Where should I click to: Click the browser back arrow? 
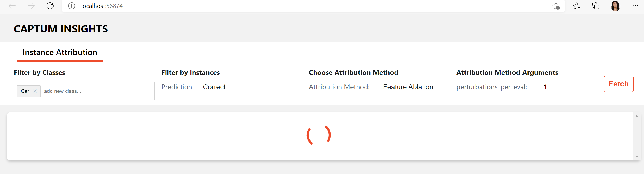(12, 6)
